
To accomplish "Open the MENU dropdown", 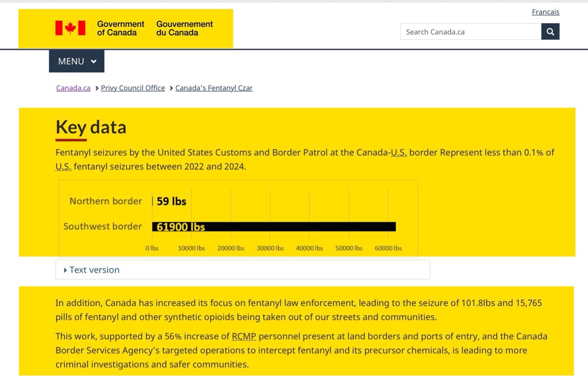I will [76, 61].
